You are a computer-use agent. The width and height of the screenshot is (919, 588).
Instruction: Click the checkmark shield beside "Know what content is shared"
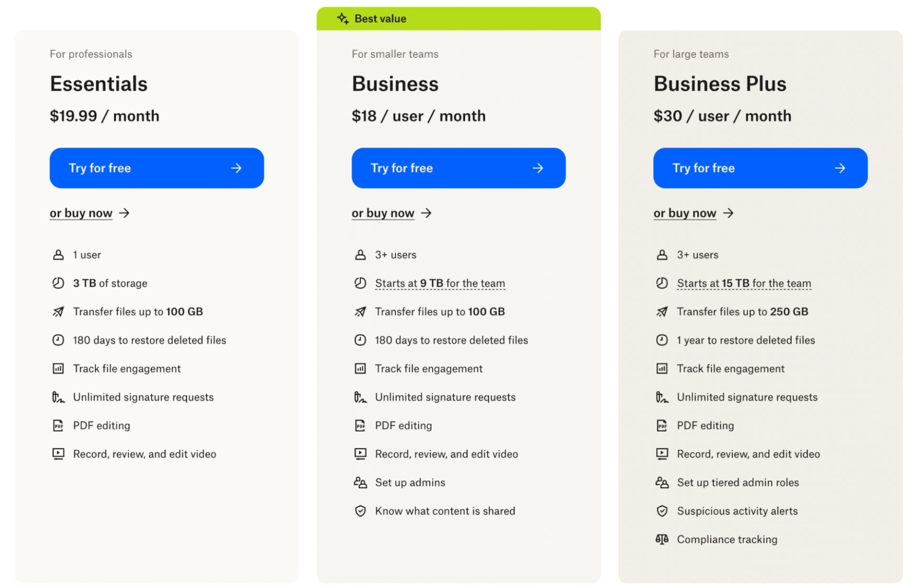click(x=360, y=511)
